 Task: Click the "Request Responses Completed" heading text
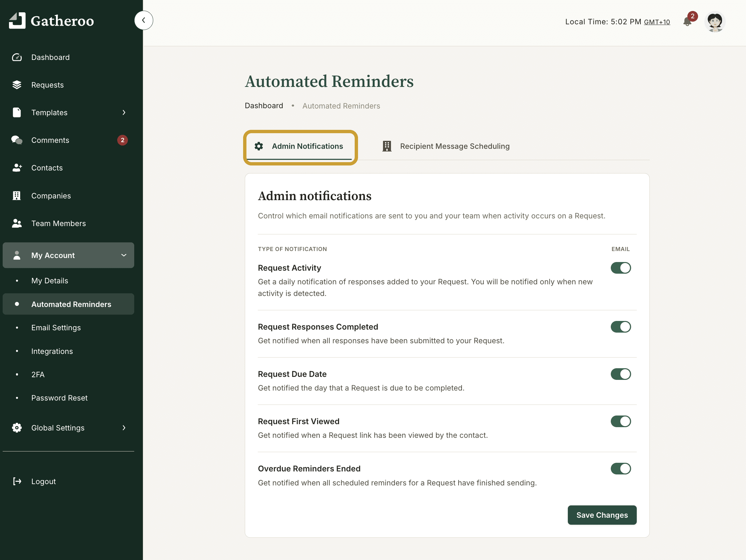coord(318,327)
